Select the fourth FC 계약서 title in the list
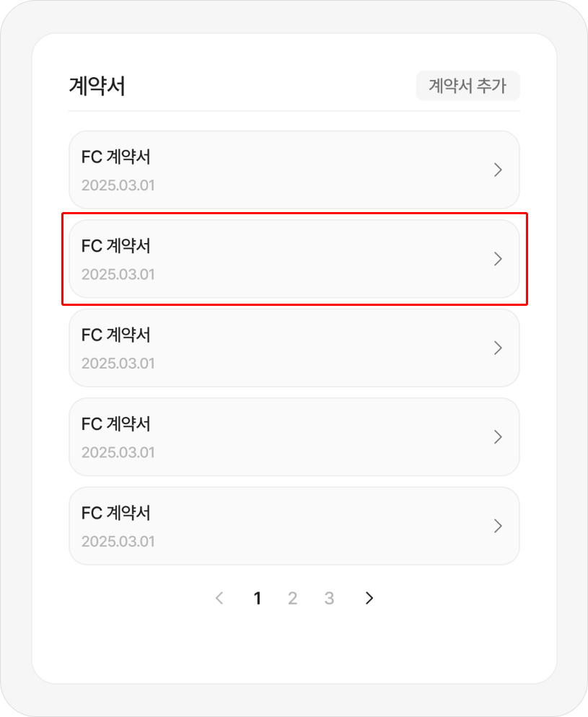Viewport: 588px width, 717px height. pos(116,423)
